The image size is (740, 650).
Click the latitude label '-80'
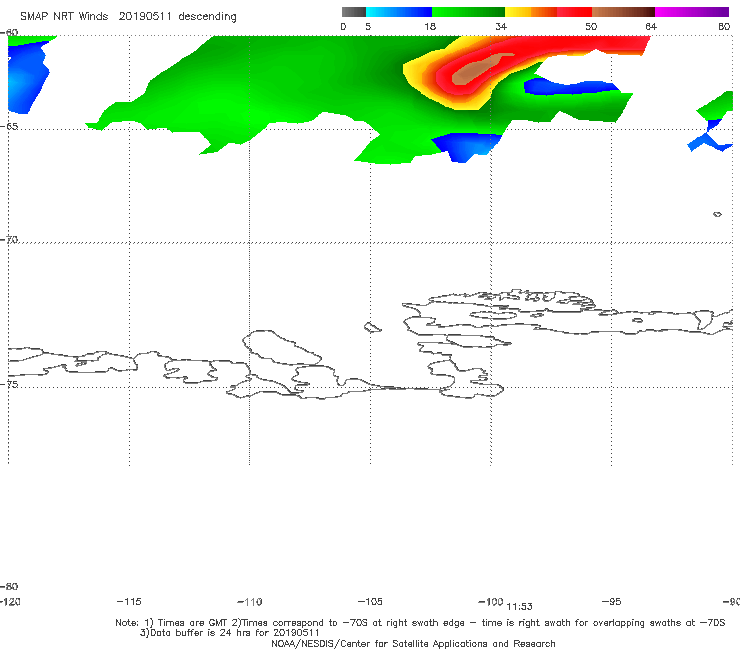click(x=9, y=586)
